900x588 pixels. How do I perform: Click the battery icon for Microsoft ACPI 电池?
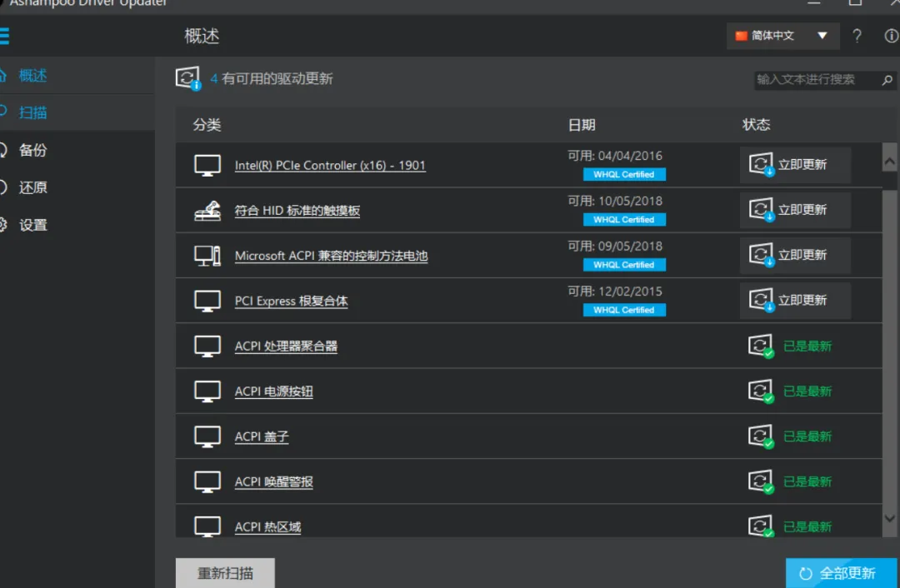point(207,255)
